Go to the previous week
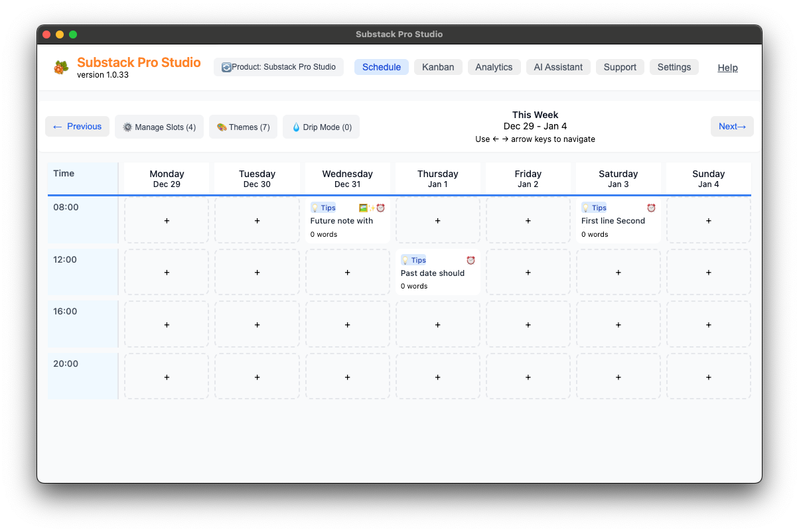799x532 pixels. pos(77,126)
